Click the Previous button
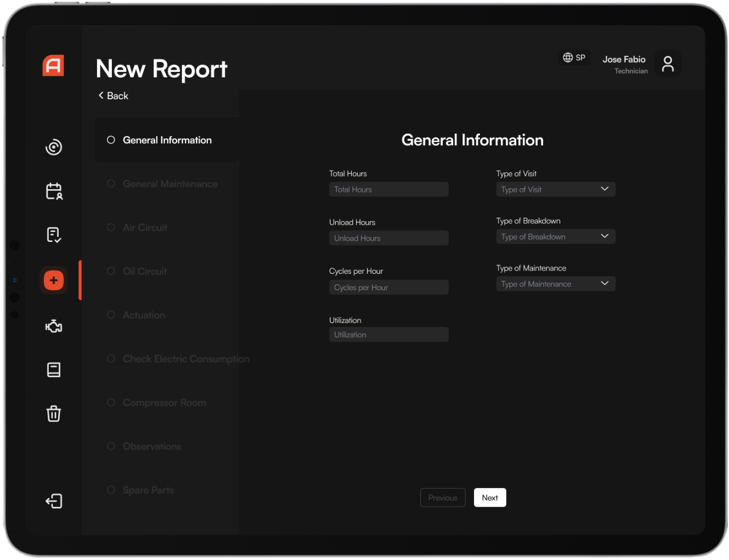Viewport: 729px width, 560px height. [443, 497]
